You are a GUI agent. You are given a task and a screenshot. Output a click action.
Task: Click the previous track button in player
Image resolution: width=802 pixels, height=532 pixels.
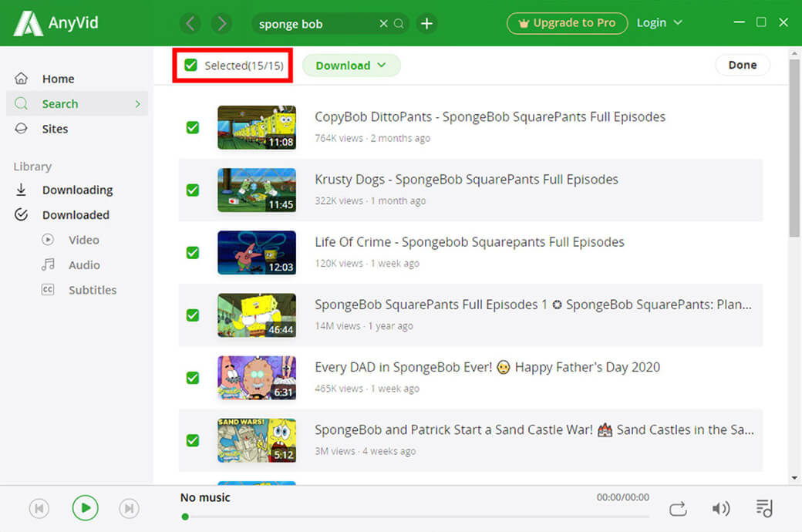tap(39, 508)
